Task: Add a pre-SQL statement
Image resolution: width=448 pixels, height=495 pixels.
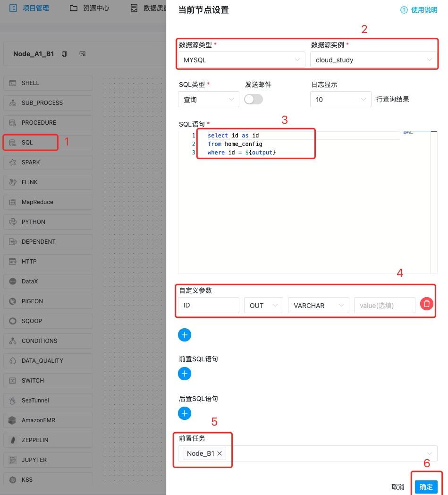Action: [x=185, y=374]
